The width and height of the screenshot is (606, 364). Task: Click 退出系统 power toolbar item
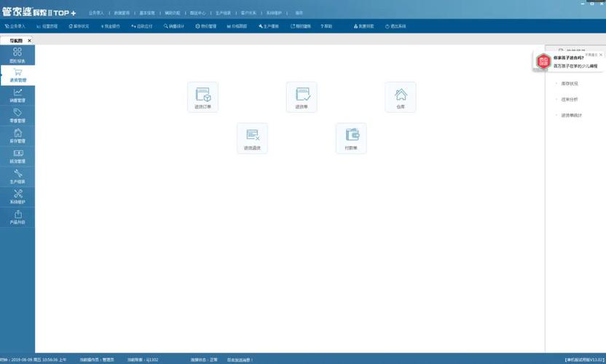pyautogui.click(x=396, y=26)
